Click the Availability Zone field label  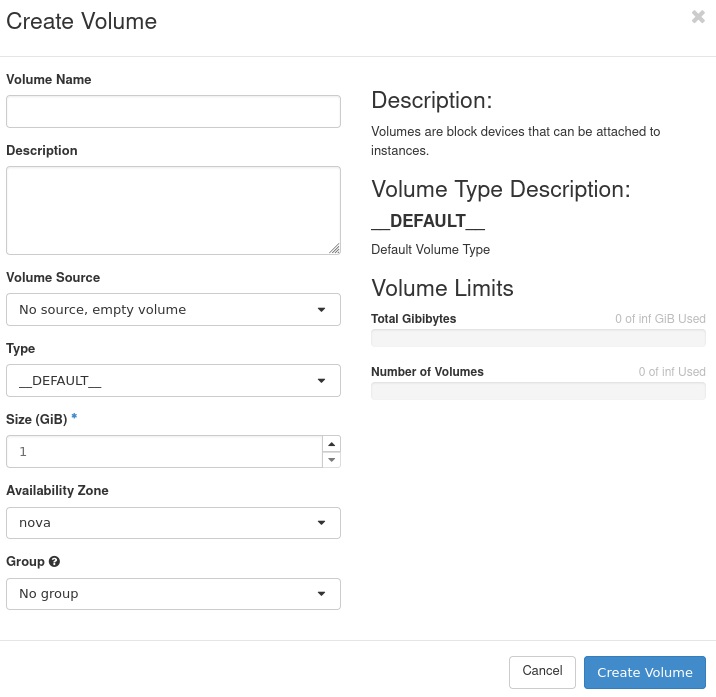pos(57,491)
